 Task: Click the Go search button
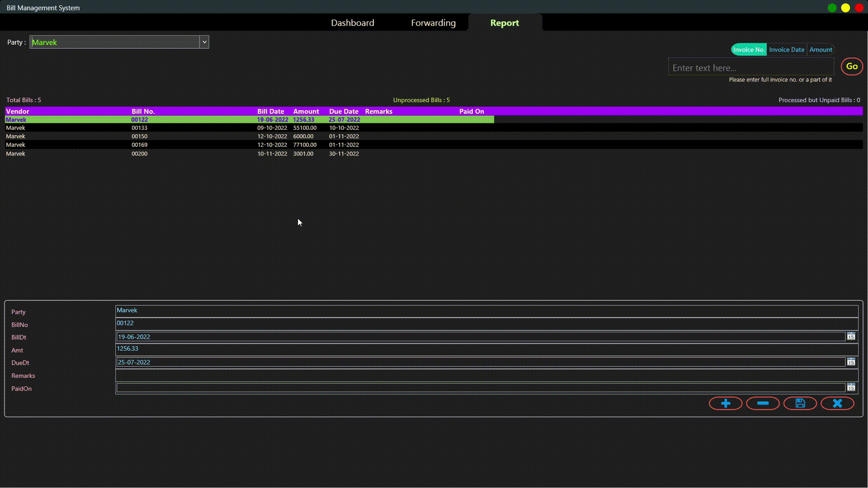pyautogui.click(x=851, y=66)
